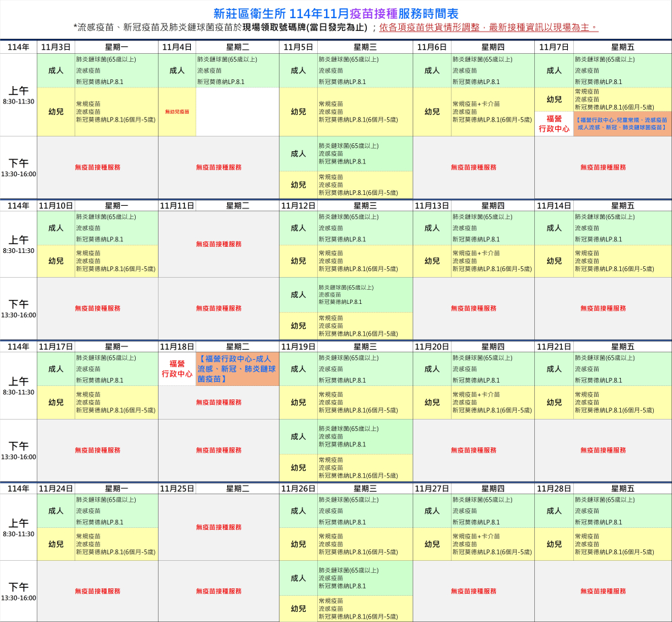Click 常規疫苗+卡介苗 text on 11月6日
672x622 pixels.
tap(476, 104)
